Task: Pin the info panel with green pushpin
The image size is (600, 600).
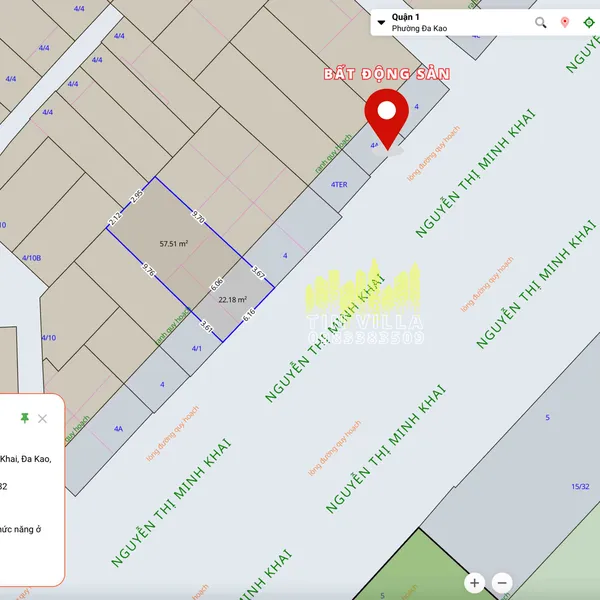Action: click(x=24, y=418)
